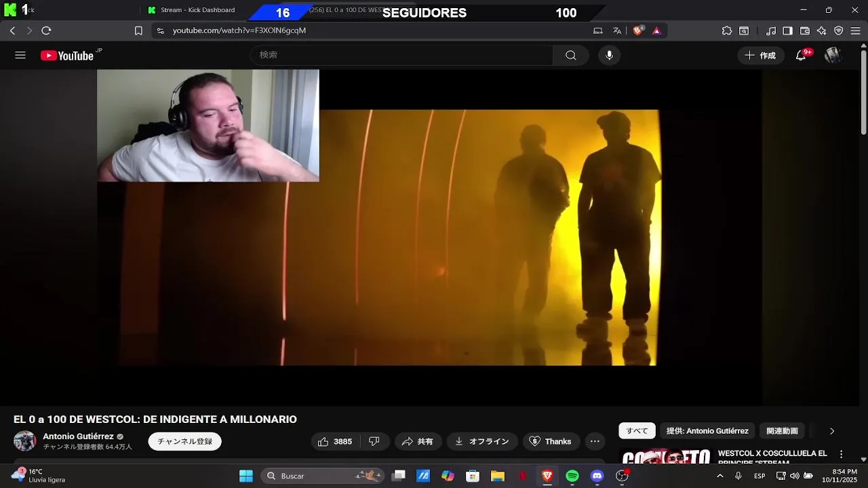Open Microsoft Store from the taskbar
Viewport: 868px width, 488px height.
(473, 476)
